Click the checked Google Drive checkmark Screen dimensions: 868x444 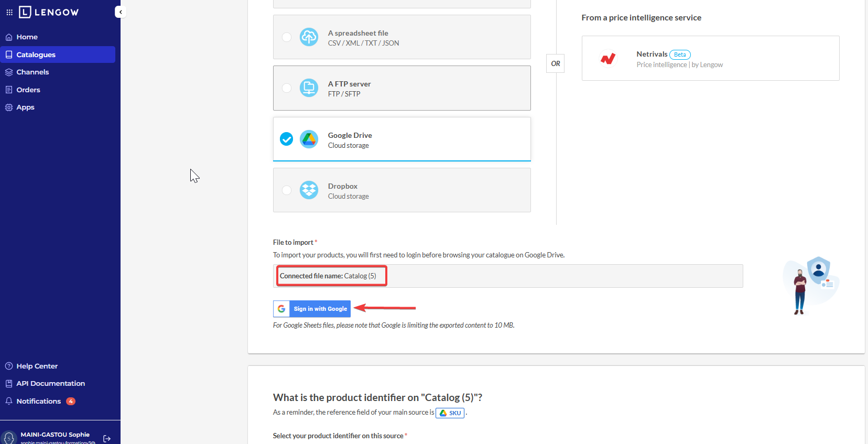(287, 139)
